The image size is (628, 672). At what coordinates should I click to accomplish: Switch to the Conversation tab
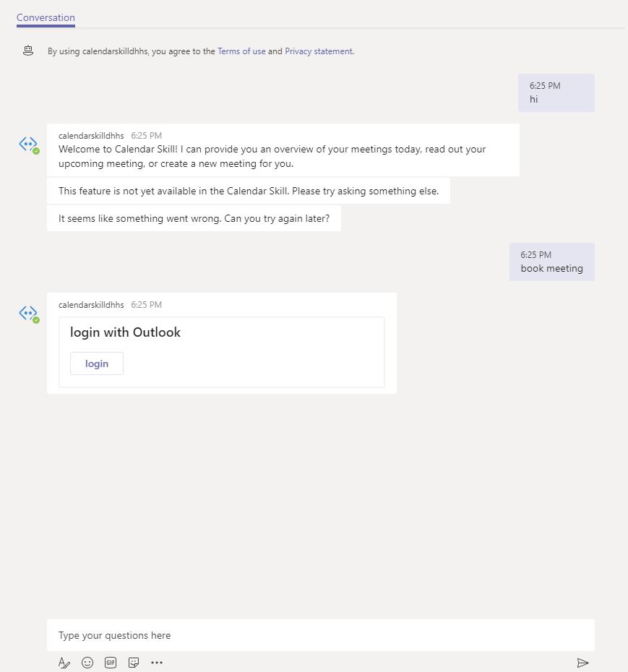(x=46, y=18)
